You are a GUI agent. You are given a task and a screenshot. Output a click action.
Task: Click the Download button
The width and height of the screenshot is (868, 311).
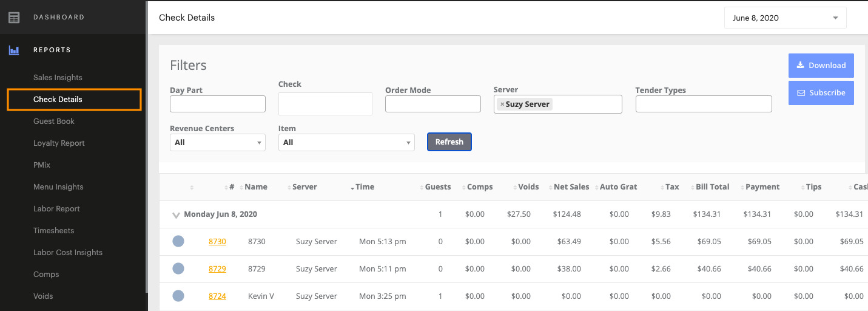point(821,66)
